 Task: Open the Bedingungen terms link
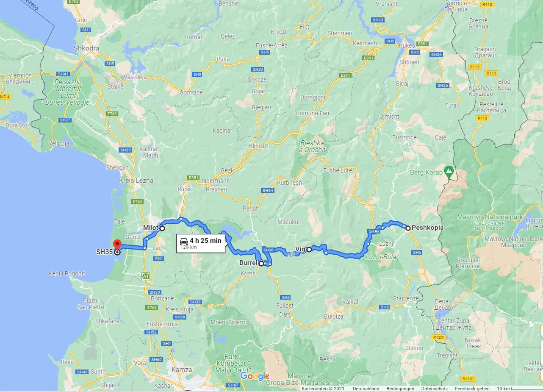[400, 389]
